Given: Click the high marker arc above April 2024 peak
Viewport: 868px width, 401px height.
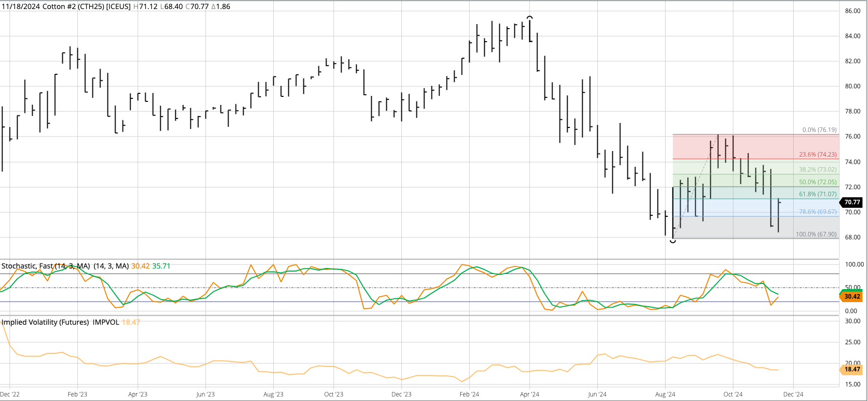Looking at the screenshot, I should [529, 18].
